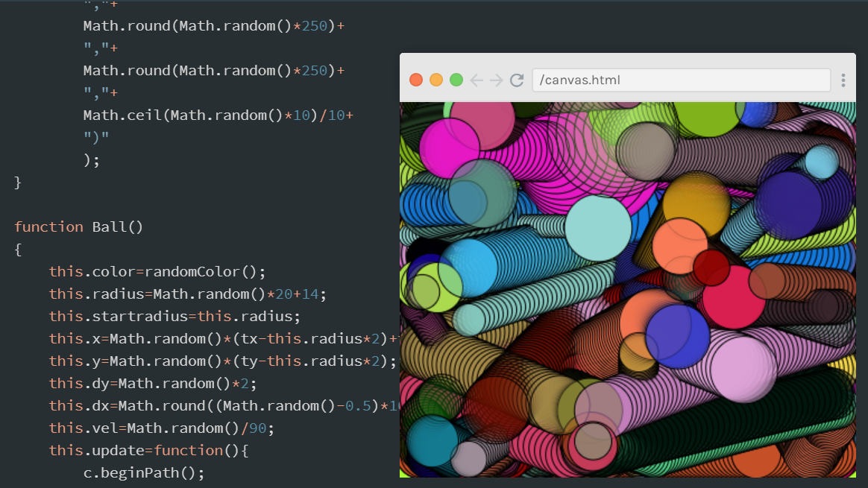Click the 'this.update=function(){' line

point(149,451)
